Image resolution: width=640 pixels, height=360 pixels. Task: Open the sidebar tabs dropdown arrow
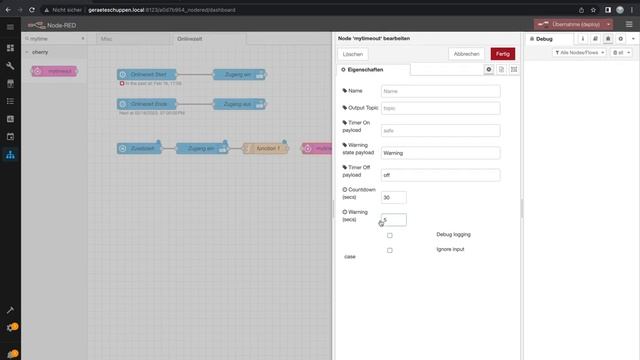click(633, 39)
